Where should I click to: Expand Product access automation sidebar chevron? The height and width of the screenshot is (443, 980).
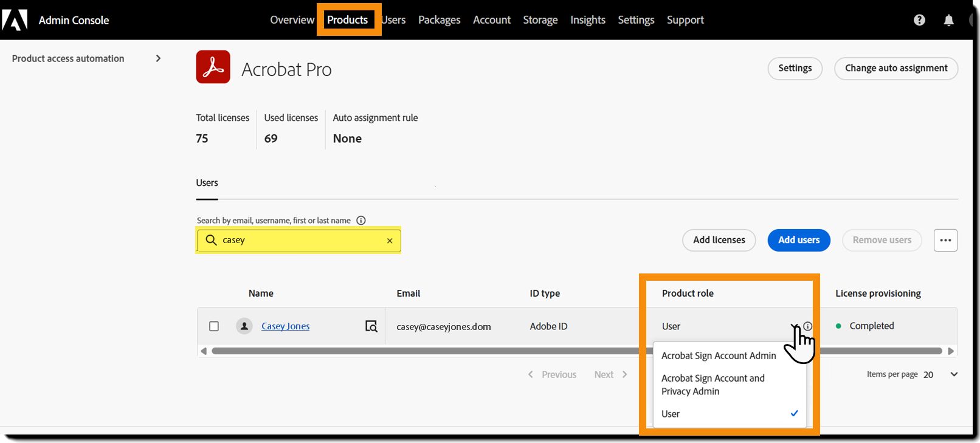pos(158,58)
